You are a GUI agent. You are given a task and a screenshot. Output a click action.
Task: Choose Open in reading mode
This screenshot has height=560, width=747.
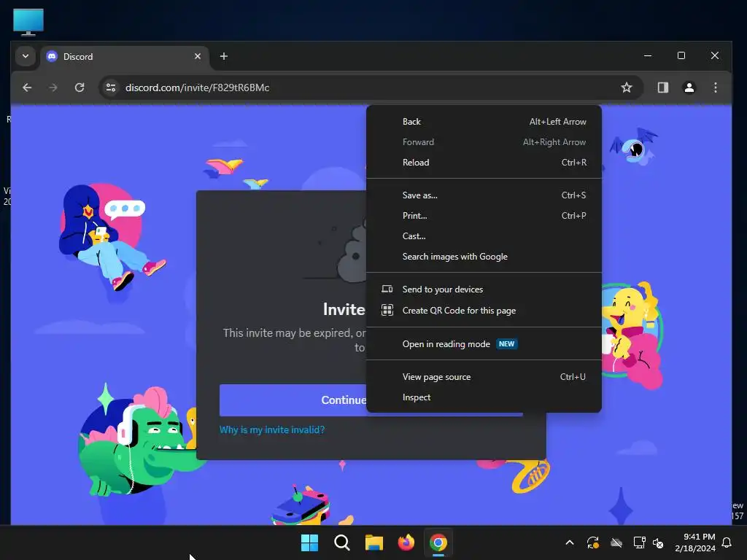pos(484,344)
